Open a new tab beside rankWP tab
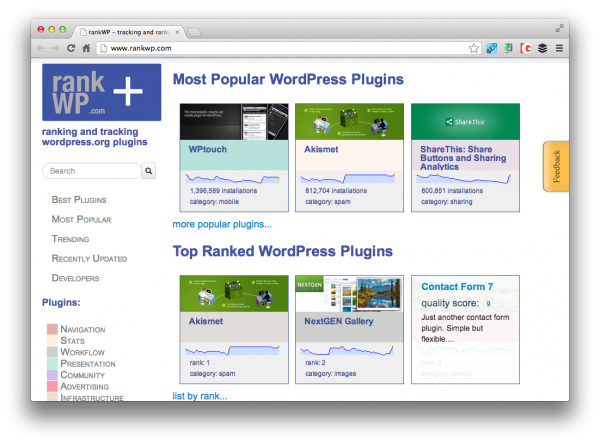The image size is (600, 444). [x=194, y=32]
